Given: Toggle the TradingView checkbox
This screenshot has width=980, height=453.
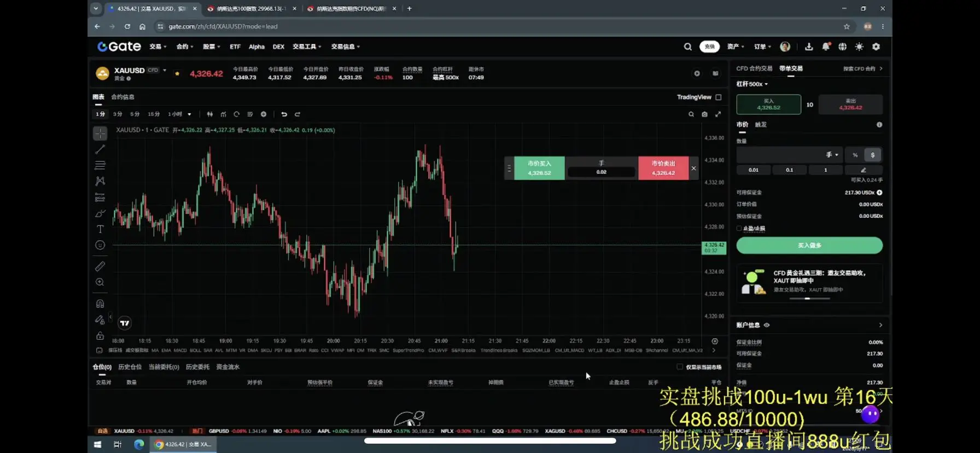Looking at the screenshot, I should coord(719,97).
